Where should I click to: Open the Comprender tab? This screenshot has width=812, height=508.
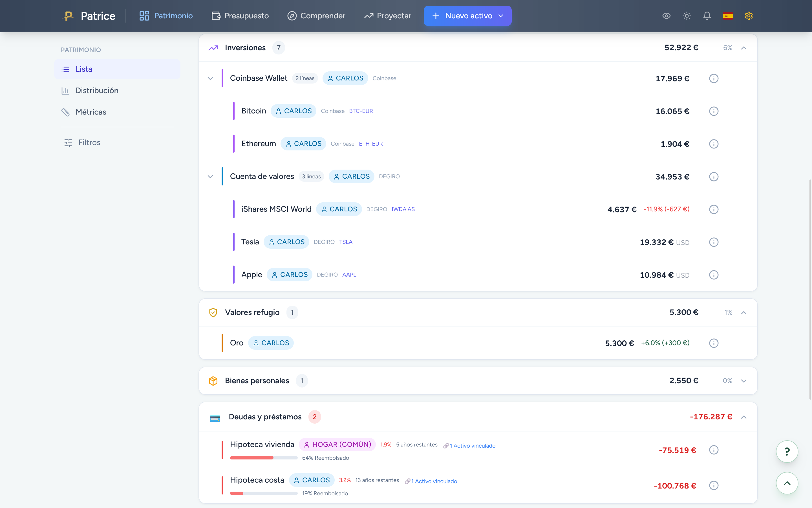tap(316, 16)
